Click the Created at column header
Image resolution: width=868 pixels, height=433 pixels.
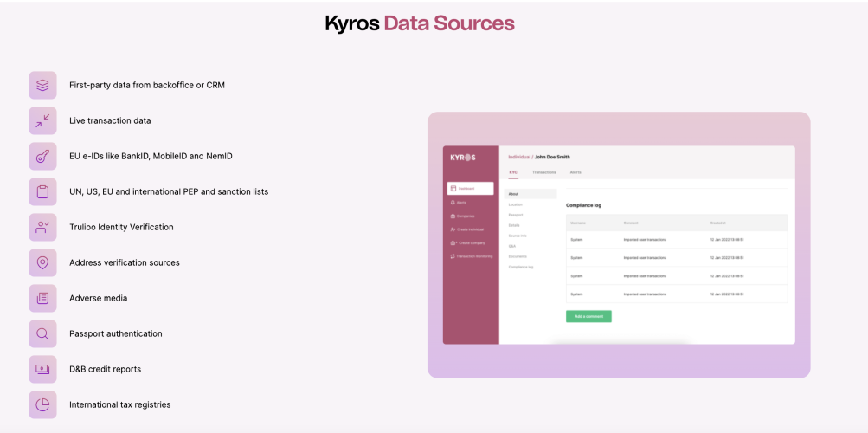click(x=718, y=223)
